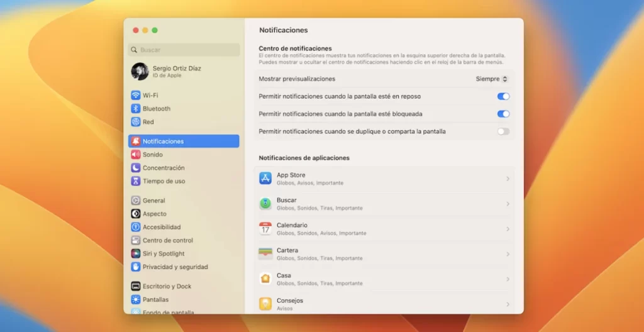644x332 pixels.
Task: Click the Siri y Spotlight icon
Action: pos(136,253)
